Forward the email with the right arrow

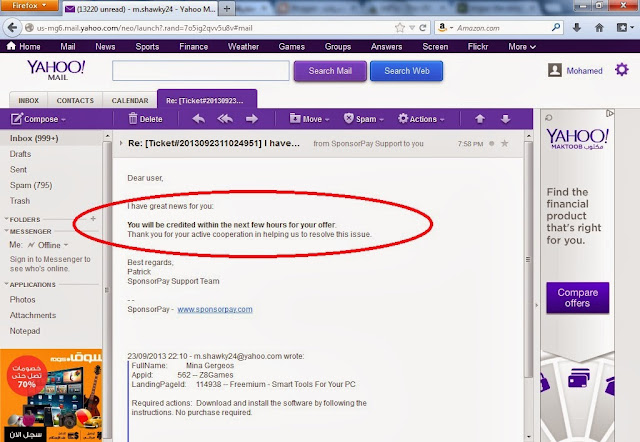[x=251, y=119]
